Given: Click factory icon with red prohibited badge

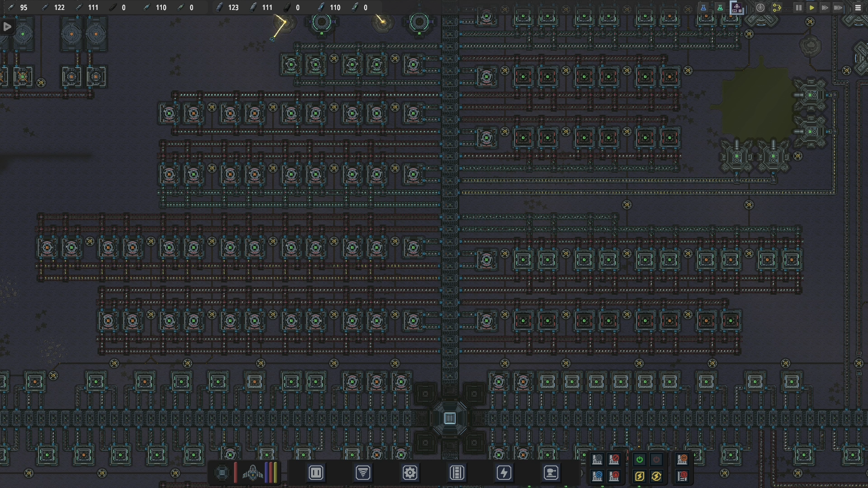Looking at the screenshot, I should coord(614,460).
